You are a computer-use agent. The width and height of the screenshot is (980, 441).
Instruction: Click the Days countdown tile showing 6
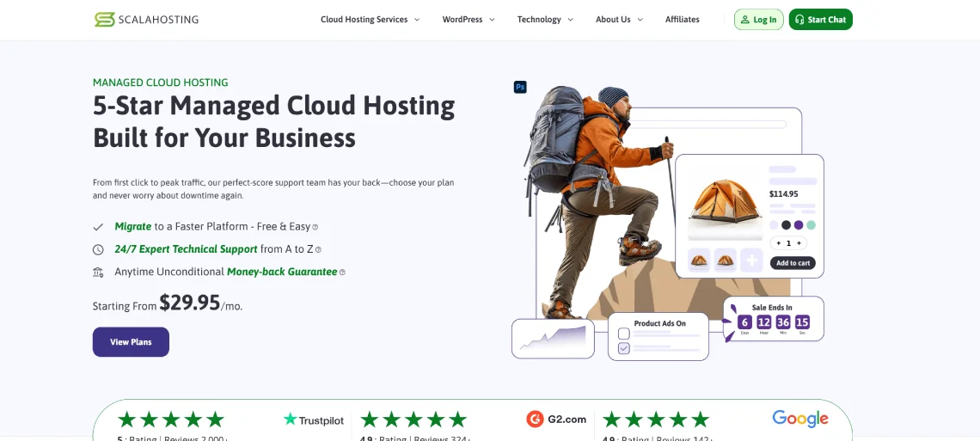click(744, 322)
